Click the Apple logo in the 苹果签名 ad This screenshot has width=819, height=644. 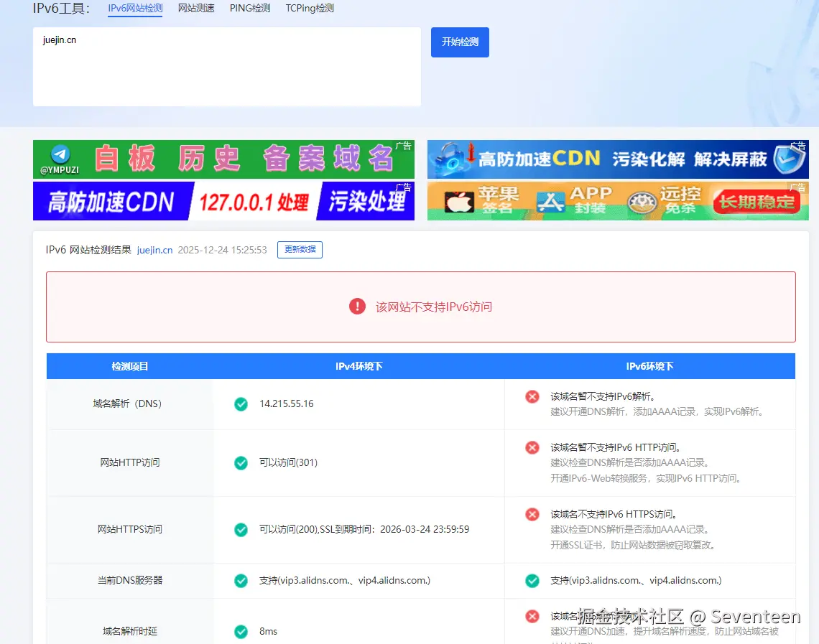click(x=459, y=202)
